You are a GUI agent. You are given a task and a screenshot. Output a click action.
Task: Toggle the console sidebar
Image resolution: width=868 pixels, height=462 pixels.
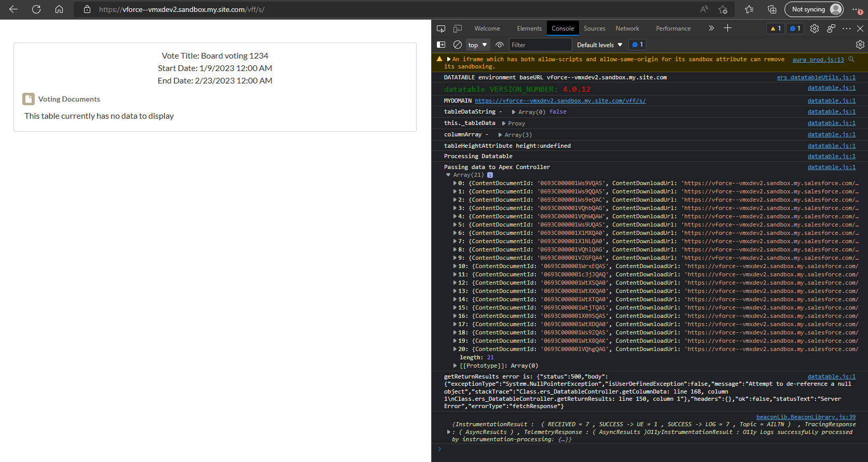(x=441, y=45)
